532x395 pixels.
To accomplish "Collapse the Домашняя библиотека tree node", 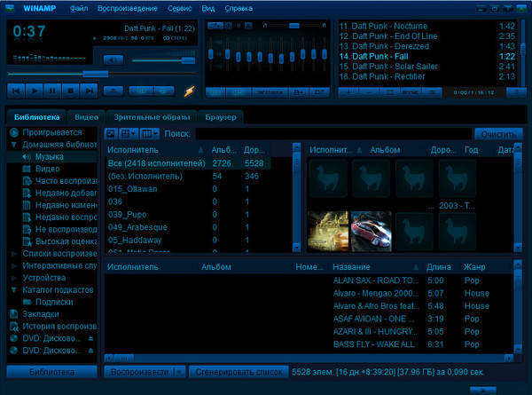I will (13, 145).
